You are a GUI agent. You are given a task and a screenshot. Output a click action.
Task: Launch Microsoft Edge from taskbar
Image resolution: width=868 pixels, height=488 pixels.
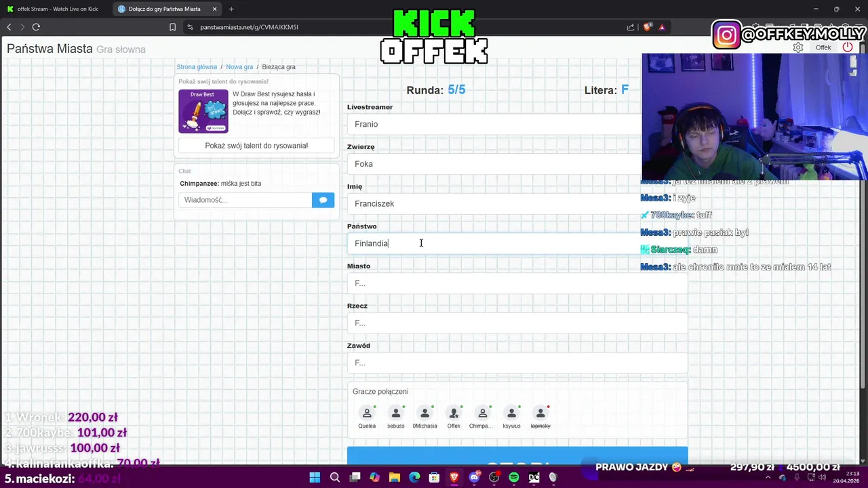coord(414,478)
